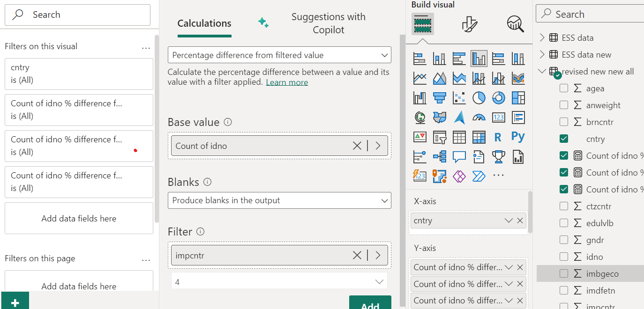Open the Build visual pane tab
Screen dimensions: 644x309
coord(423,23)
